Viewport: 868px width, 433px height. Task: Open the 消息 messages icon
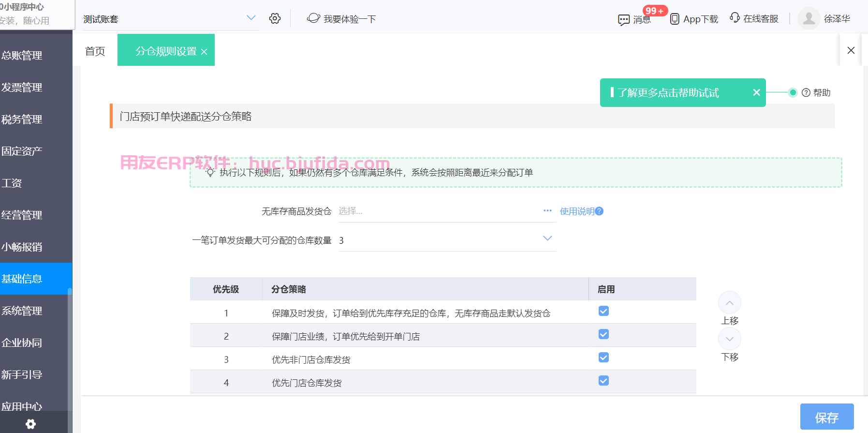[x=623, y=20]
